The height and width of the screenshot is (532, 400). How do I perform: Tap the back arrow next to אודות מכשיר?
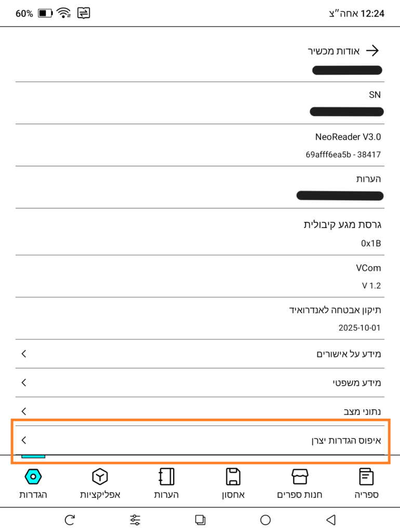click(x=372, y=50)
